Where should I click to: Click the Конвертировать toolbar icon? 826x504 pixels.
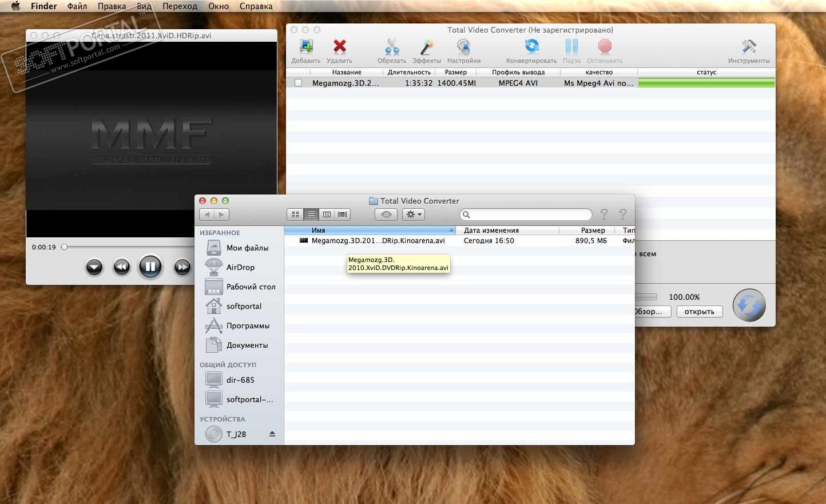click(531, 46)
